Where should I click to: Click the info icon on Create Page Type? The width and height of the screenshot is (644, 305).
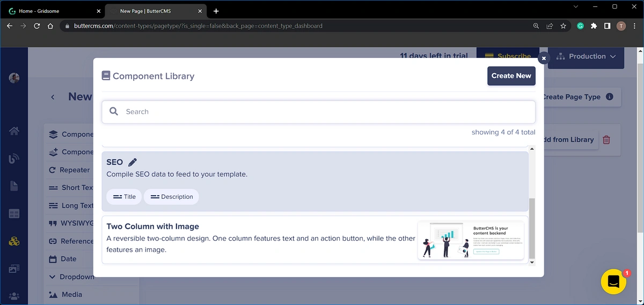pyautogui.click(x=609, y=97)
